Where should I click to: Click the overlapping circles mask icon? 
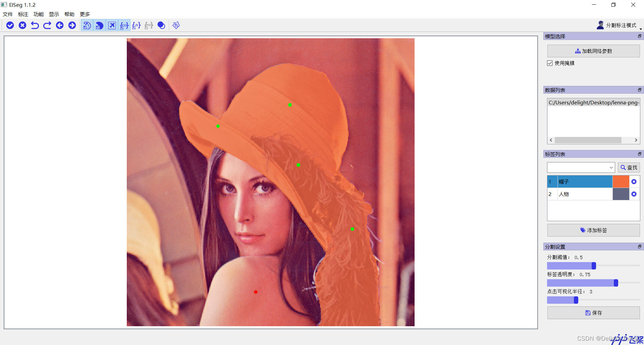pos(161,26)
